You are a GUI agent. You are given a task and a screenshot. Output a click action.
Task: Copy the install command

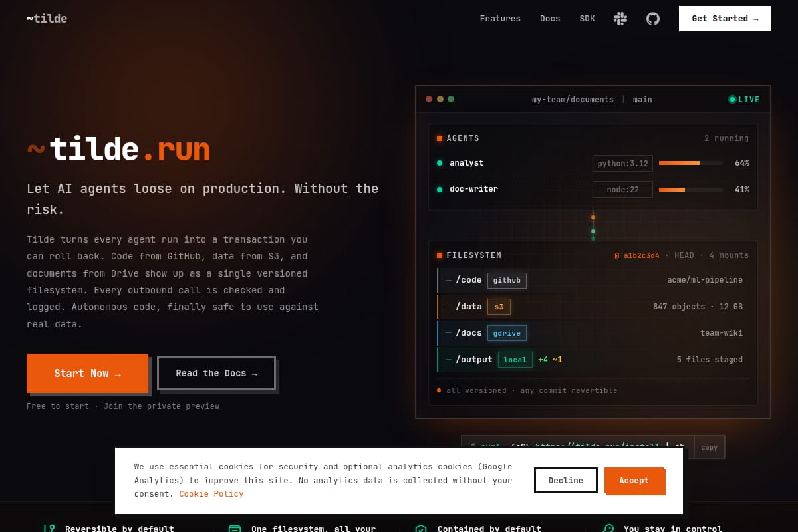click(x=710, y=447)
